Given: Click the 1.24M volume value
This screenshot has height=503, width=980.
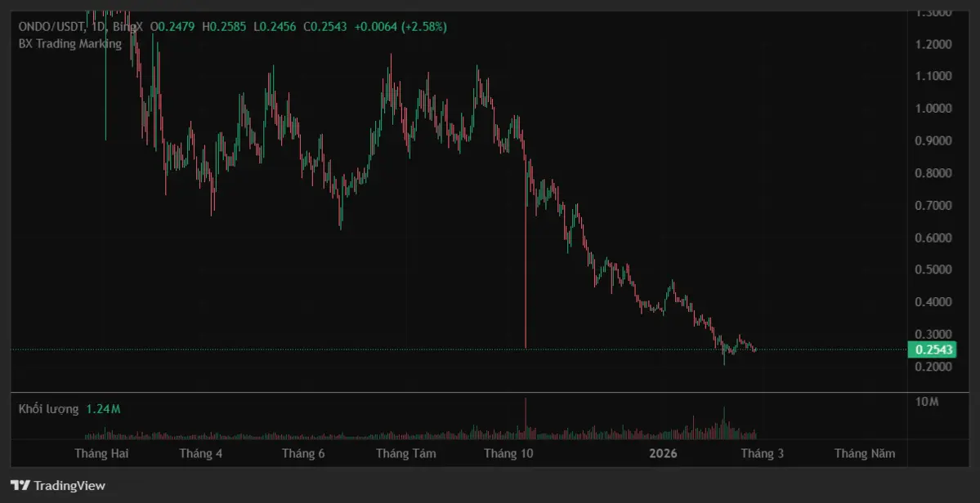Looking at the screenshot, I should point(103,408).
